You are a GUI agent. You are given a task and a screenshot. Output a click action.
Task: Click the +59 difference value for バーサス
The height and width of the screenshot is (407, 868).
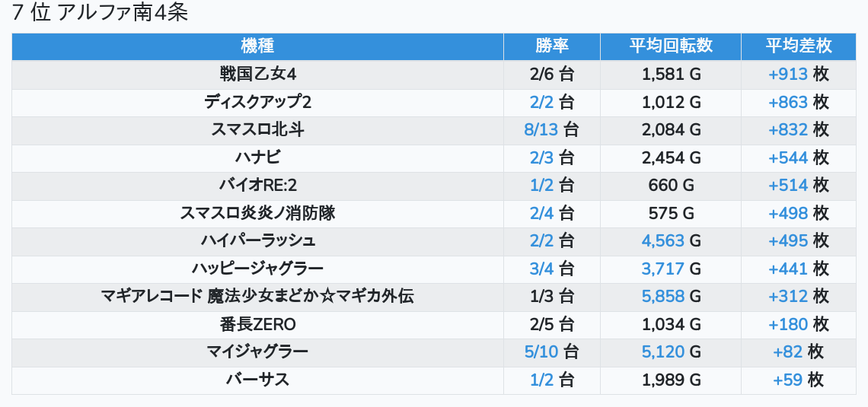787,380
